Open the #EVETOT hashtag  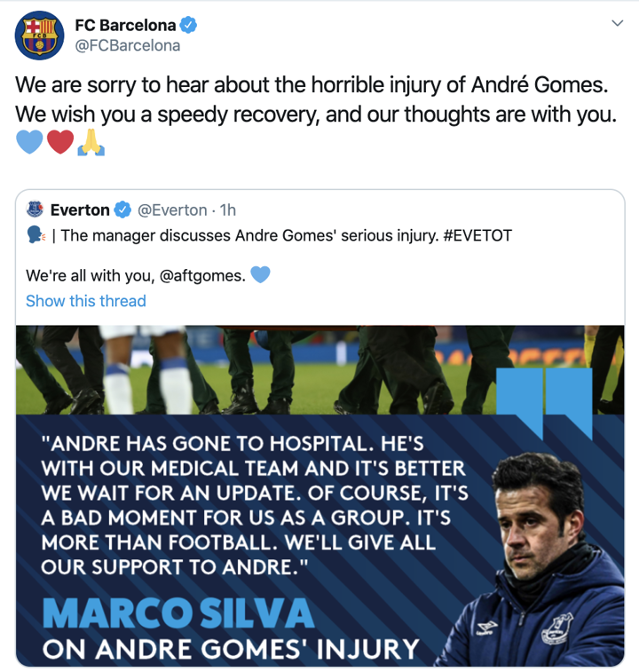477,236
